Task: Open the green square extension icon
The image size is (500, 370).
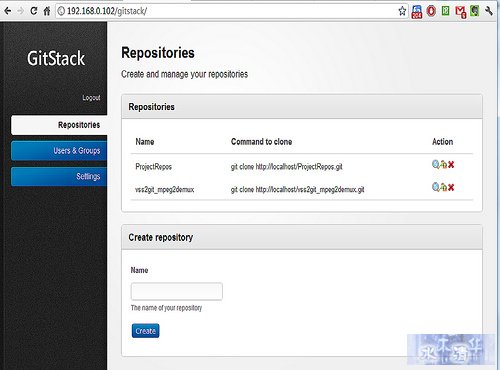Action: (x=446, y=11)
